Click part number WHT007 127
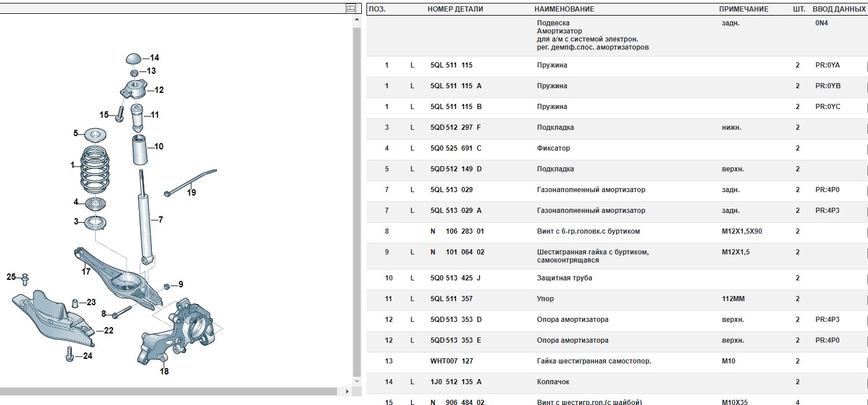Viewport: 868px width, 405px height. [451, 361]
